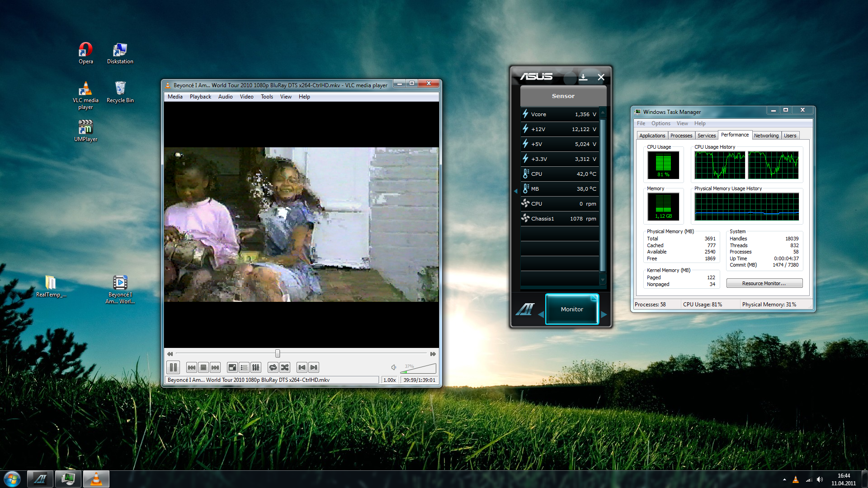
Task: Select the CPU temperature row 42,0 °C
Action: pos(560,174)
